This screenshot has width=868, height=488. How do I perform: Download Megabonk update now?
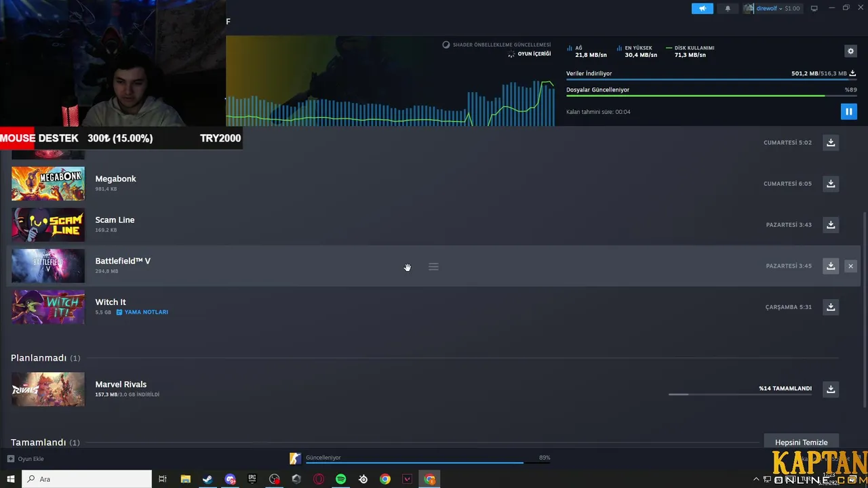point(831,184)
